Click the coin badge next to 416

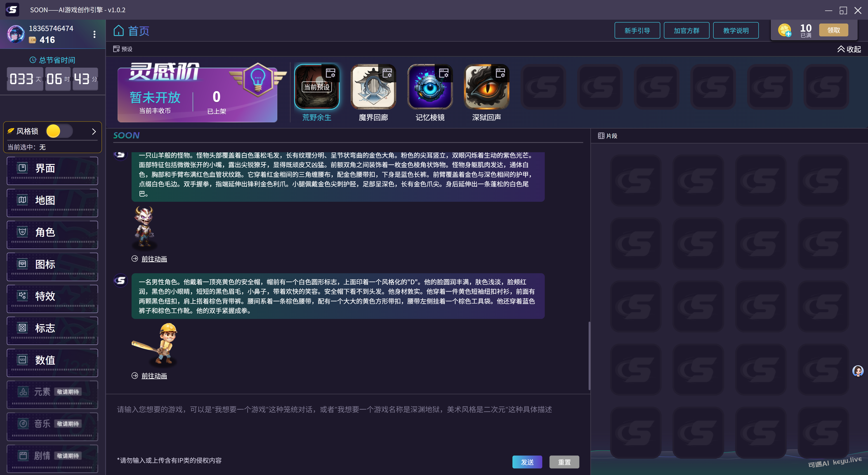[33, 40]
